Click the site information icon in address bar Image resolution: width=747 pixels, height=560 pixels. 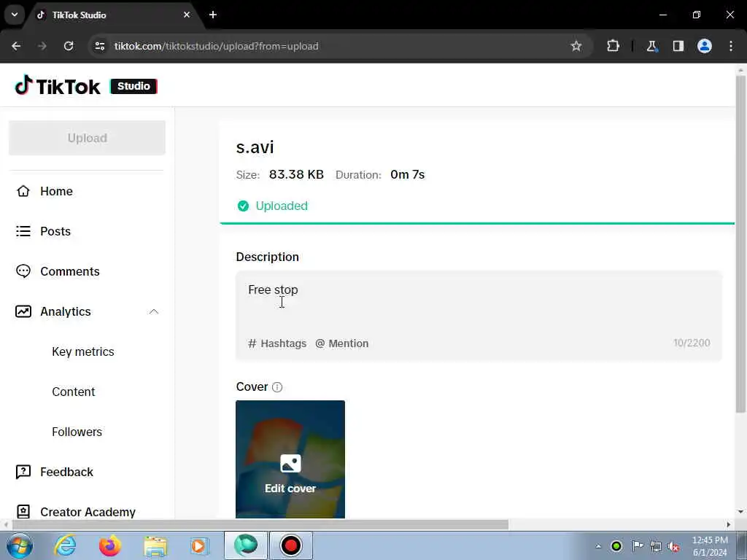(x=99, y=46)
